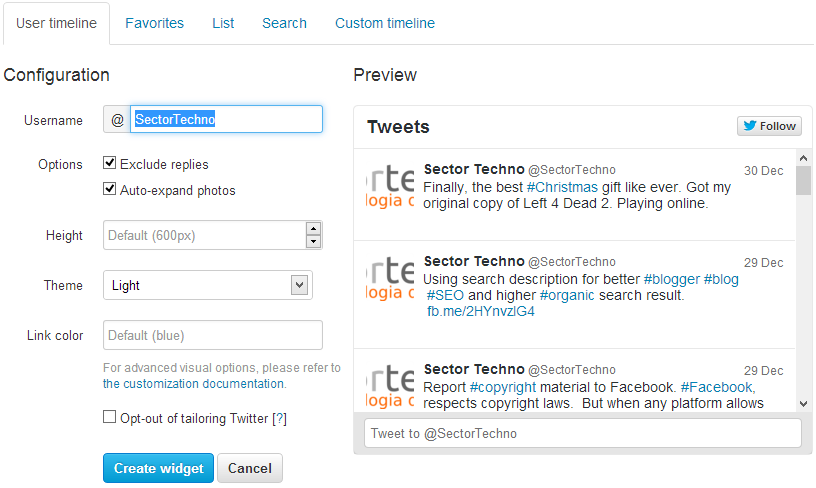Image resolution: width=816 pixels, height=488 pixels.
Task: Toggle the Auto-expand photos checkbox
Action: [109, 188]
